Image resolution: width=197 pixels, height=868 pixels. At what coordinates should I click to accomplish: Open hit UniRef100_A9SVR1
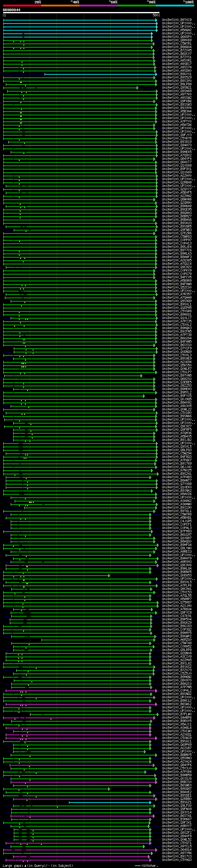coord(177,60)
